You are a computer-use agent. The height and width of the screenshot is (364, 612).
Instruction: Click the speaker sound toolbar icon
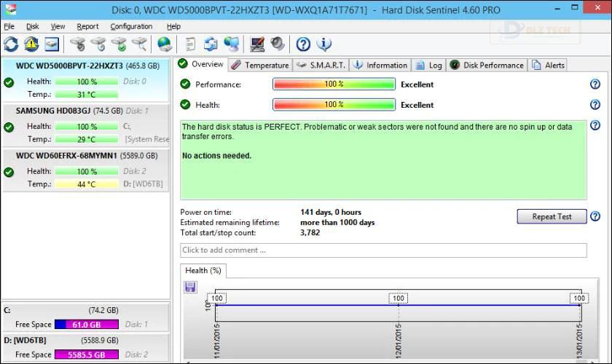278,44
